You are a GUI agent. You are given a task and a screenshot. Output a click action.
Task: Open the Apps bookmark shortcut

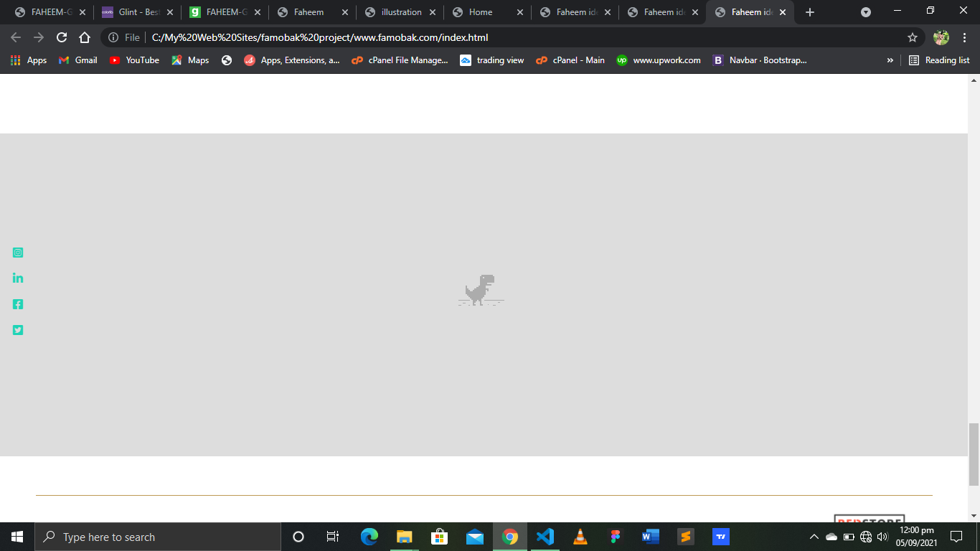click(x=29, y=60)
